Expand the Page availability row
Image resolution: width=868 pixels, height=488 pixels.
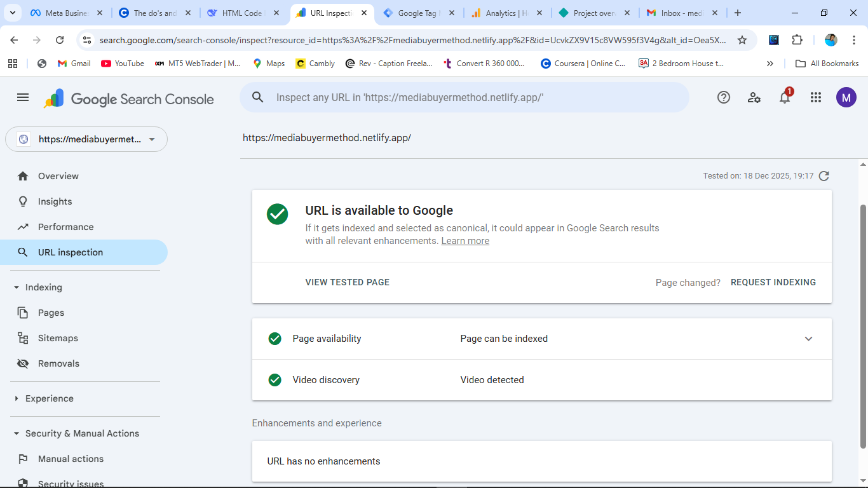tap(542, 339)
